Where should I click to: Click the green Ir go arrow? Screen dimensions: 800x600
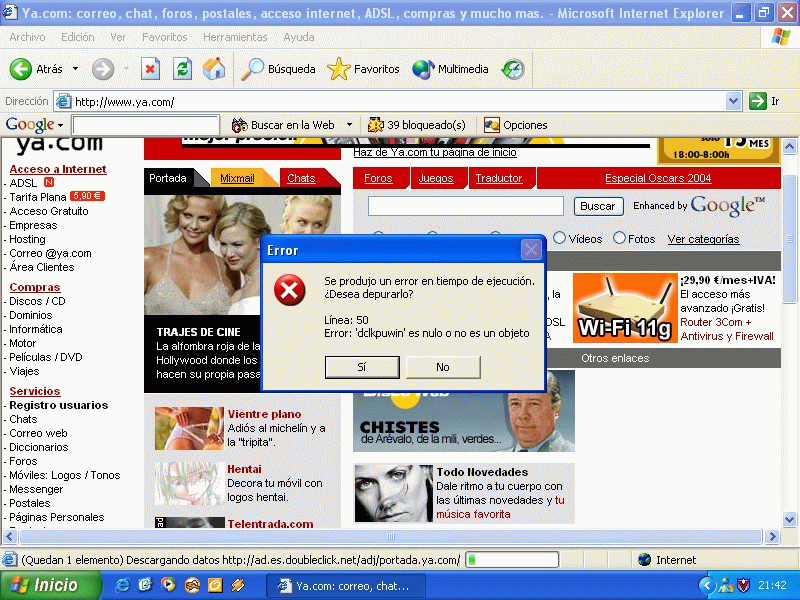coord(758,101)
